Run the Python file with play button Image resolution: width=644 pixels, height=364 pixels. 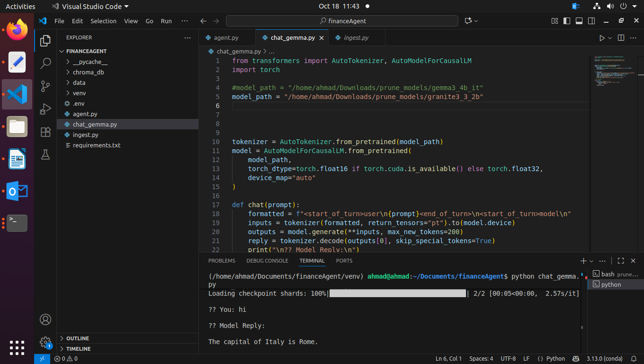(602, 38)
